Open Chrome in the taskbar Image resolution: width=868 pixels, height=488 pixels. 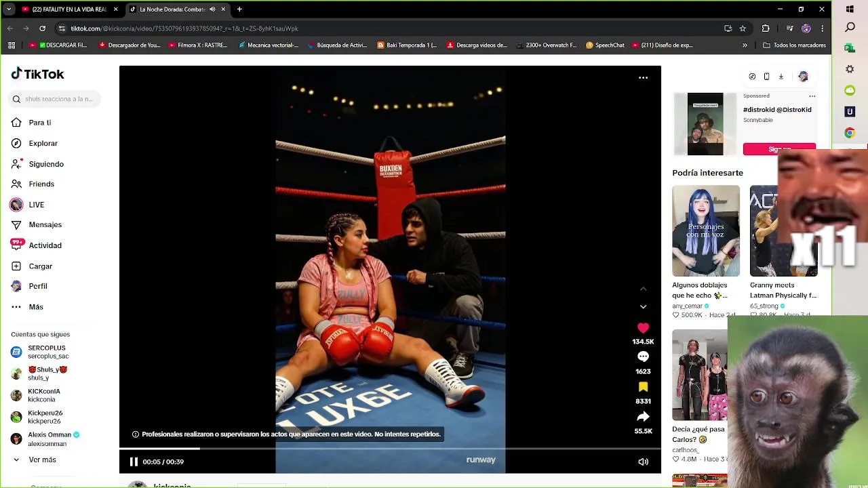tap(850, 133)
